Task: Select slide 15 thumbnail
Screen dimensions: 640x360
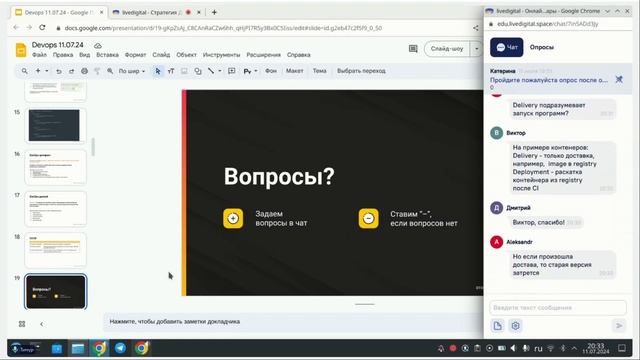Action: (56, 125)
